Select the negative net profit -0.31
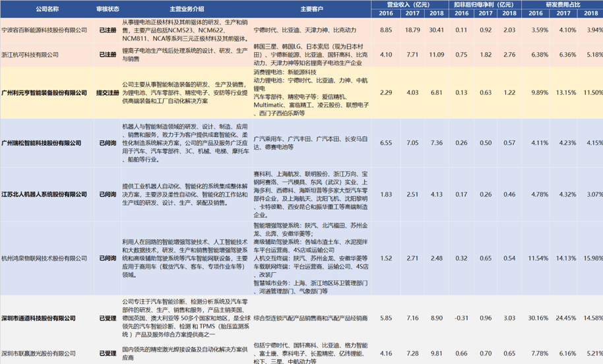 [461, 318]
